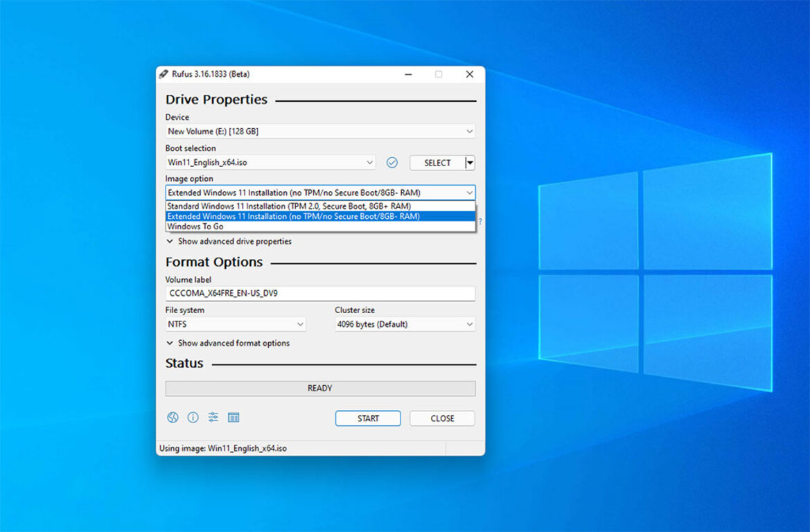Expand Show advanced format options
The width and height of the screenshot is (810, 532).
coord(228,343)
